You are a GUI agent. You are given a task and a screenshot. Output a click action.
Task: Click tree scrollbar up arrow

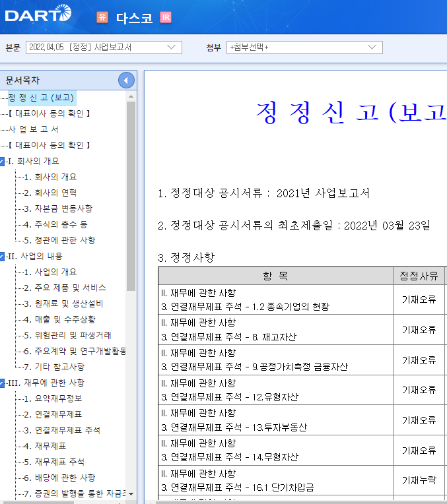point(131,96)
